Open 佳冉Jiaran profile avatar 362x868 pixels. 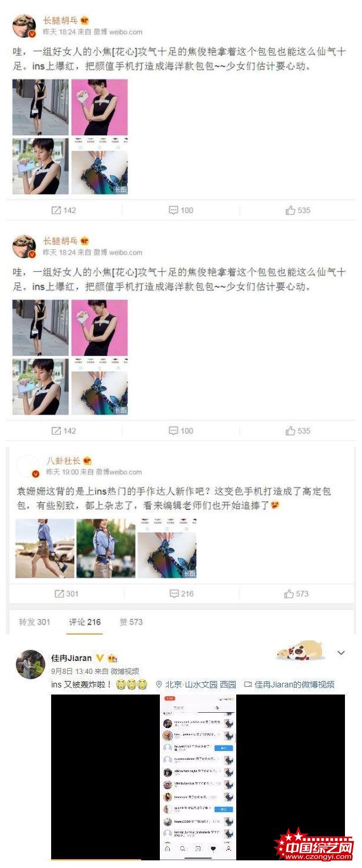[x=30, y=665]
